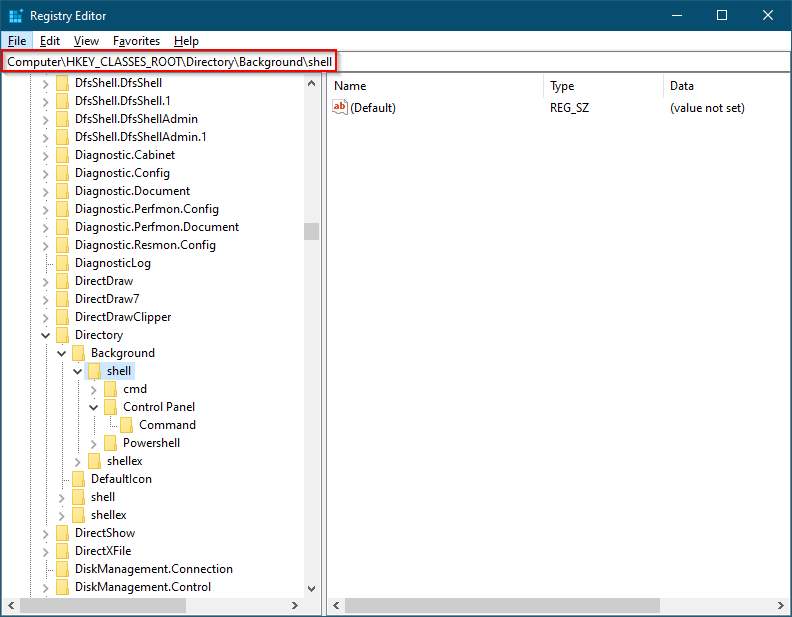Open the Edit menu

50,41
